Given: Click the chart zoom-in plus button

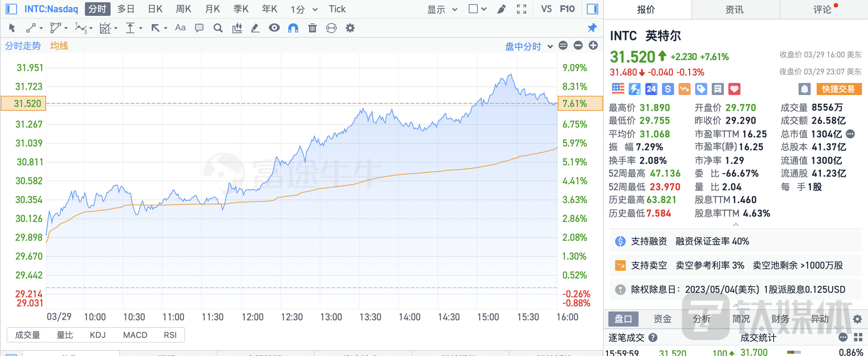Looking at the screenshot, I should click(x=593, y=46).
